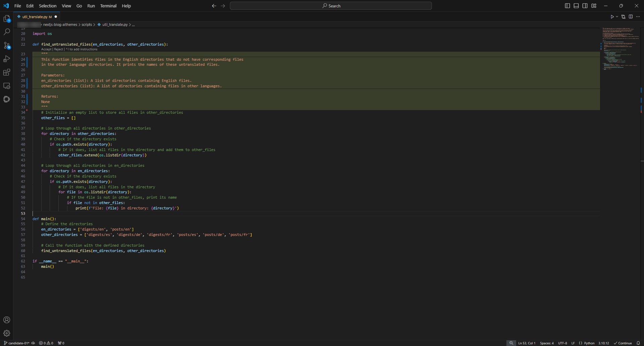Toggle the Secondary Side Bar visibility
The width and height of the screenshot is (644, 346).
585,6
